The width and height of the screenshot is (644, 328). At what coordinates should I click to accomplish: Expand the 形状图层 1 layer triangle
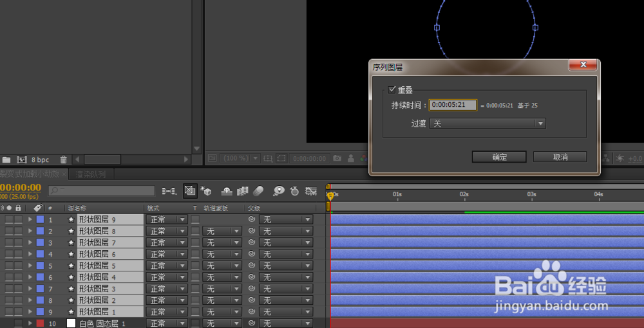click(30, 311)
